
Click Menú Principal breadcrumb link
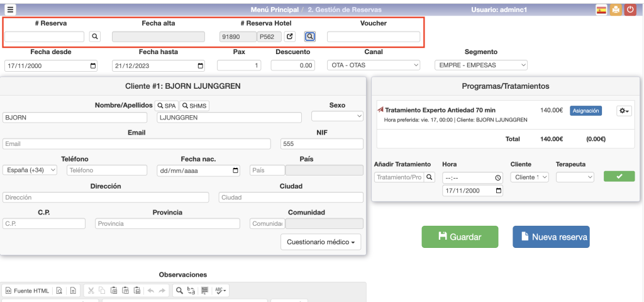coord(274,9)
